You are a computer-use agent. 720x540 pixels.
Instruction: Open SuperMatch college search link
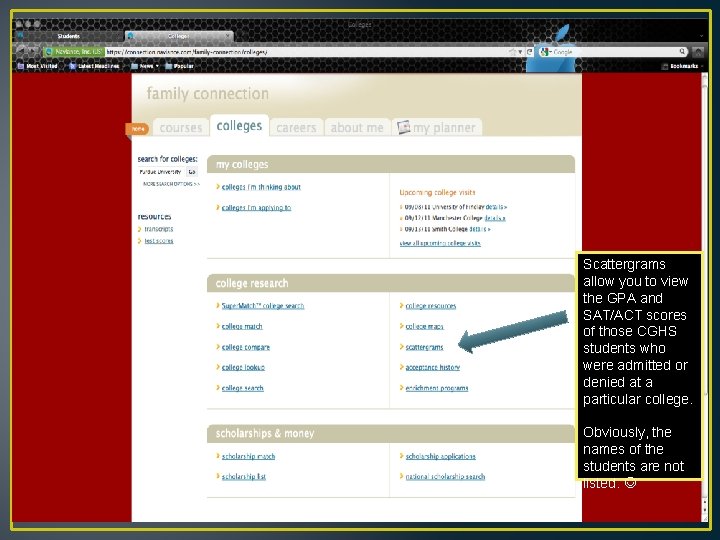(263, 306)
